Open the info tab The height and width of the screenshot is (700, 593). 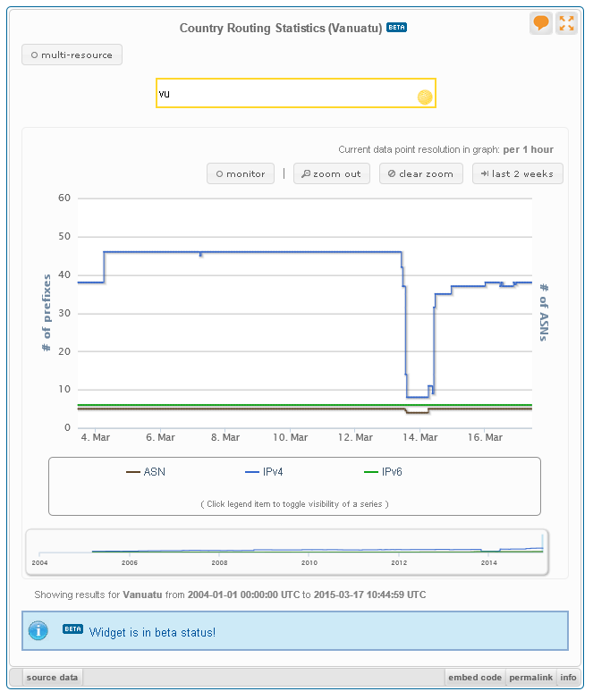[568, 678]
